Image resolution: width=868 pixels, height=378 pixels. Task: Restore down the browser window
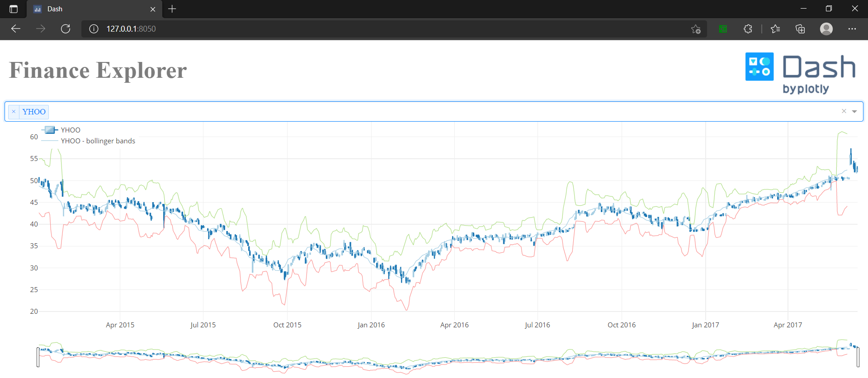tap(829, 9)
